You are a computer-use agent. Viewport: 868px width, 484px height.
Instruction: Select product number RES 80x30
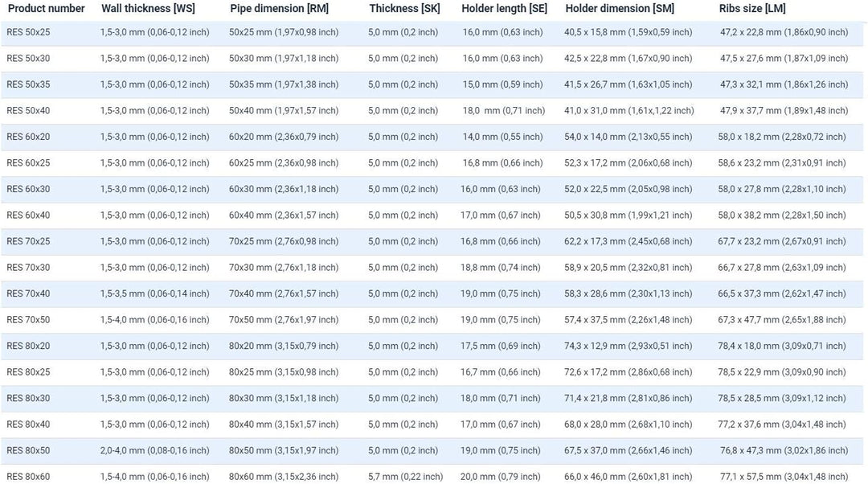pyautogui.click(x=28, y=398)
